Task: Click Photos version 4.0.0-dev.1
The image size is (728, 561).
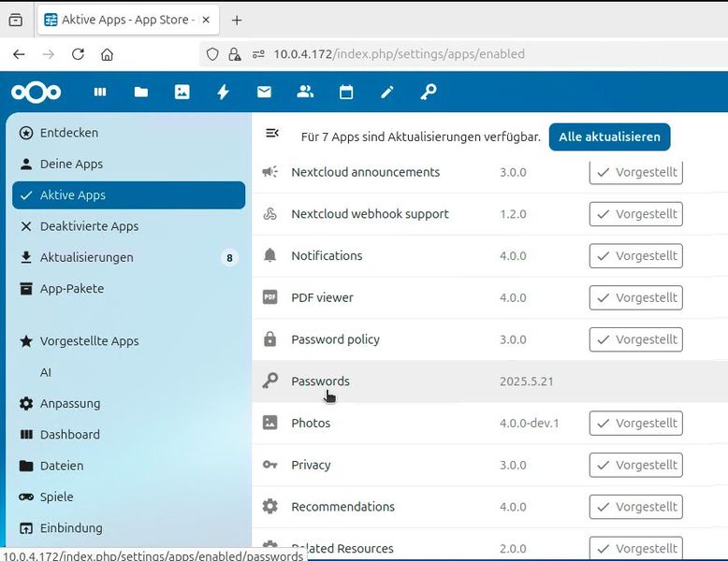Action: 530,424
